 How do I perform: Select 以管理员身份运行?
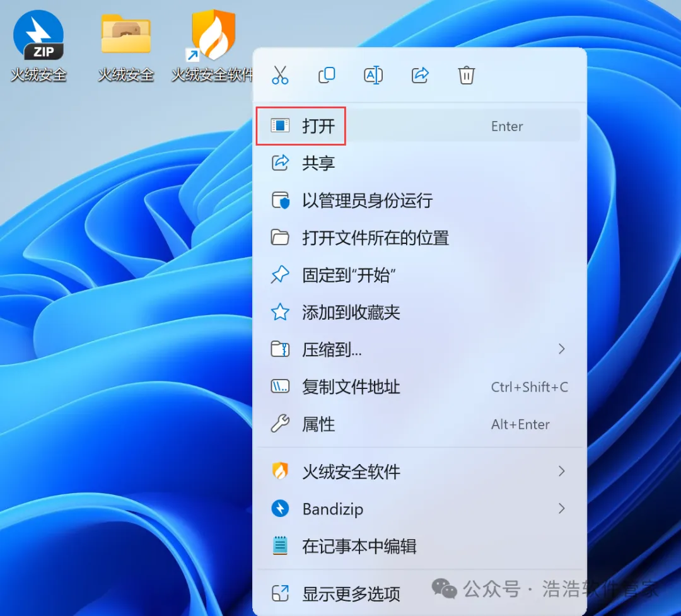pos(419,200)
